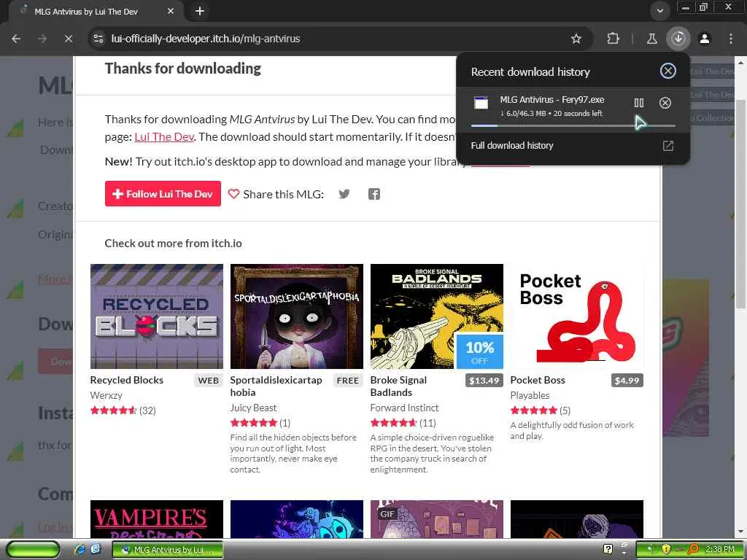Share this MLG on Facebook
Viewport: 747px width, 560px height.
374,194
